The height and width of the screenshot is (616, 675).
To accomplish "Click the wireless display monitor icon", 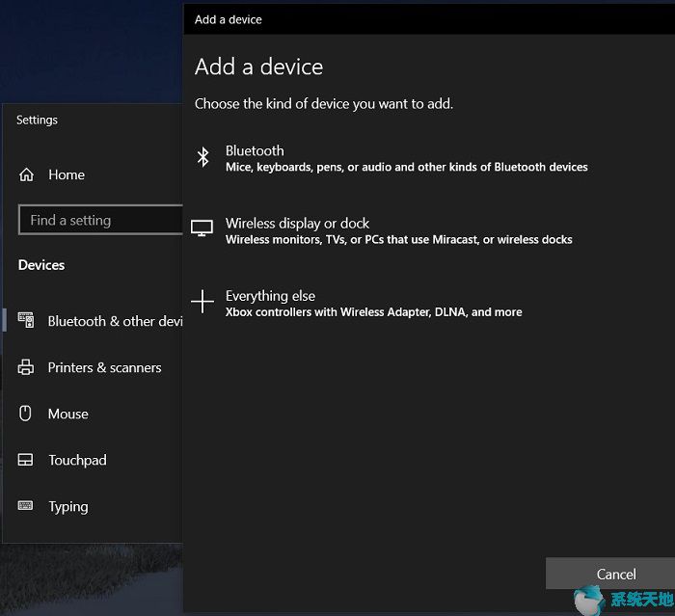I will [x=202, y=228].
